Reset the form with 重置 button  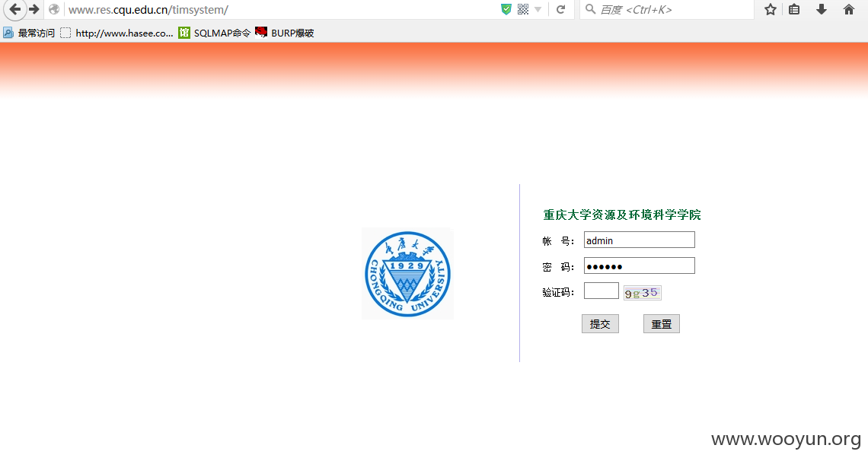tap(662, 324)
